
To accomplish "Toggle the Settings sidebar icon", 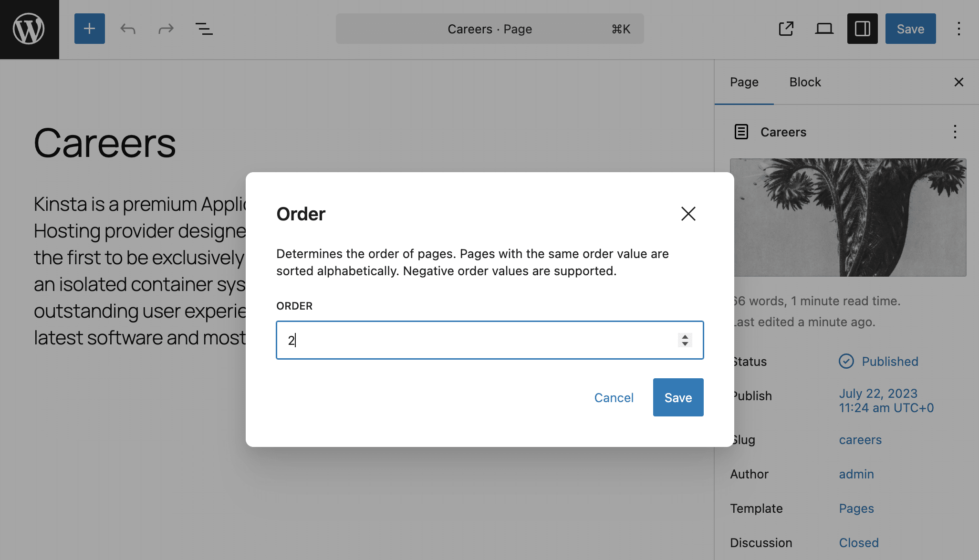I will coord(862,29).
